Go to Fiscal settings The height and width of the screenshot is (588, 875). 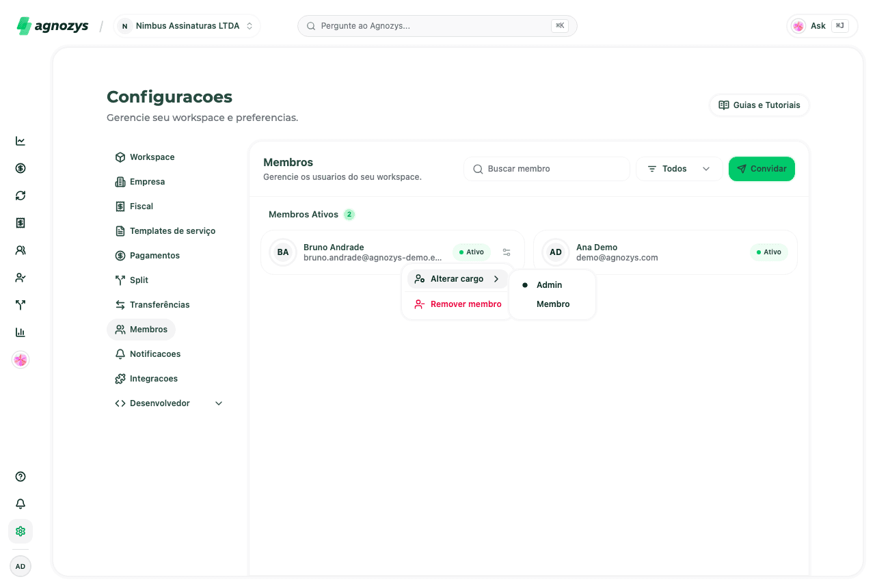133,206
